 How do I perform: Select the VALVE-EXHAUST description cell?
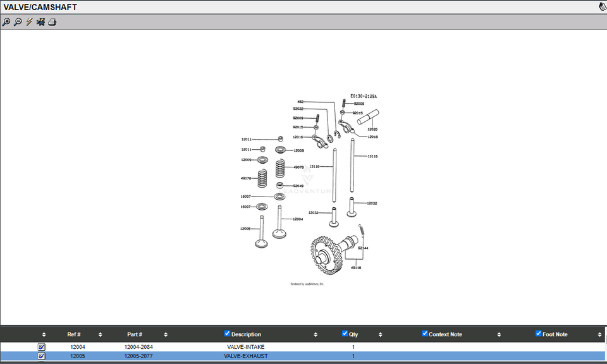click(245, 356)
